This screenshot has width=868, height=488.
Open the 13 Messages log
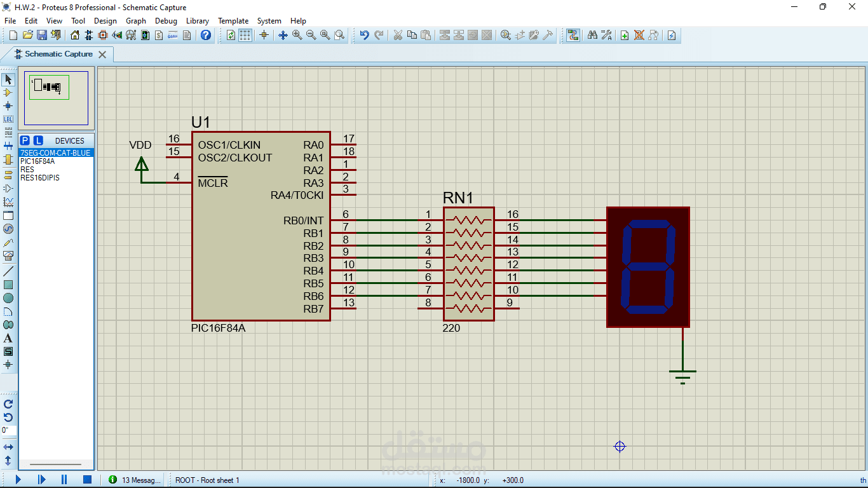pyautogui.click(x=135, y=480)
